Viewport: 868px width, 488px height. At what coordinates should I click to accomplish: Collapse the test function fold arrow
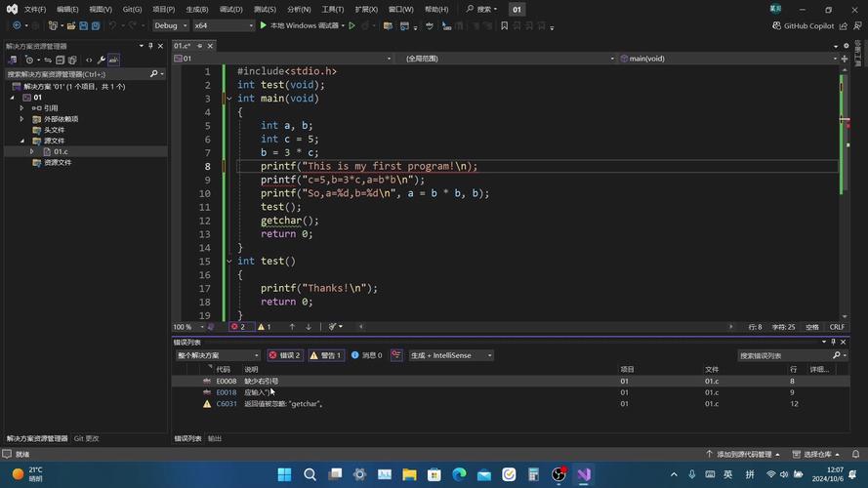point(229,262)
